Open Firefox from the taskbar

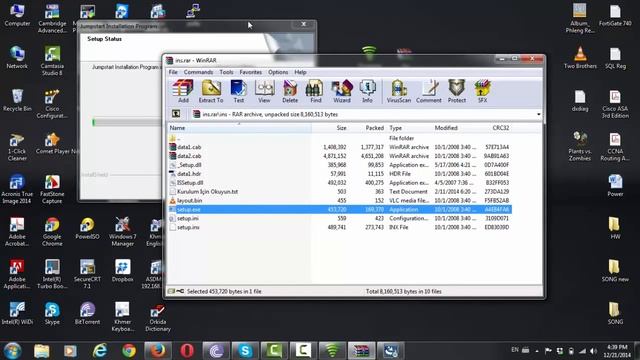pyautogui.click(x=158, y=351)
